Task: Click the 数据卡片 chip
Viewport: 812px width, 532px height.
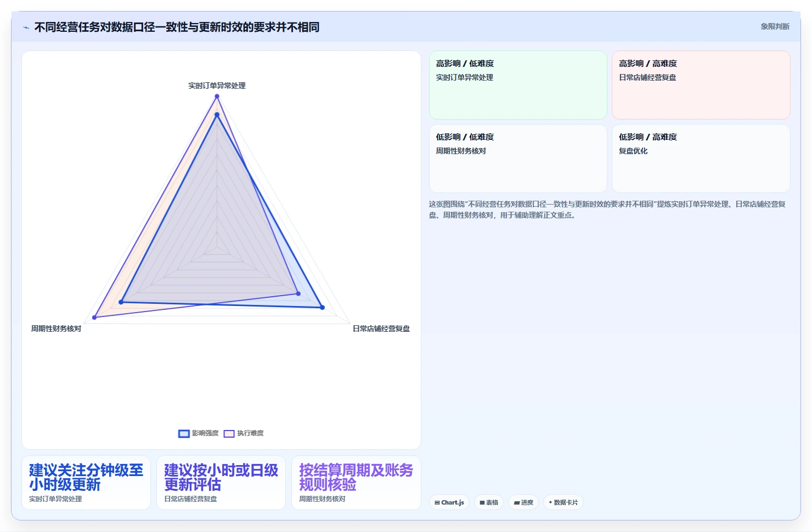Action: [563, 502]
